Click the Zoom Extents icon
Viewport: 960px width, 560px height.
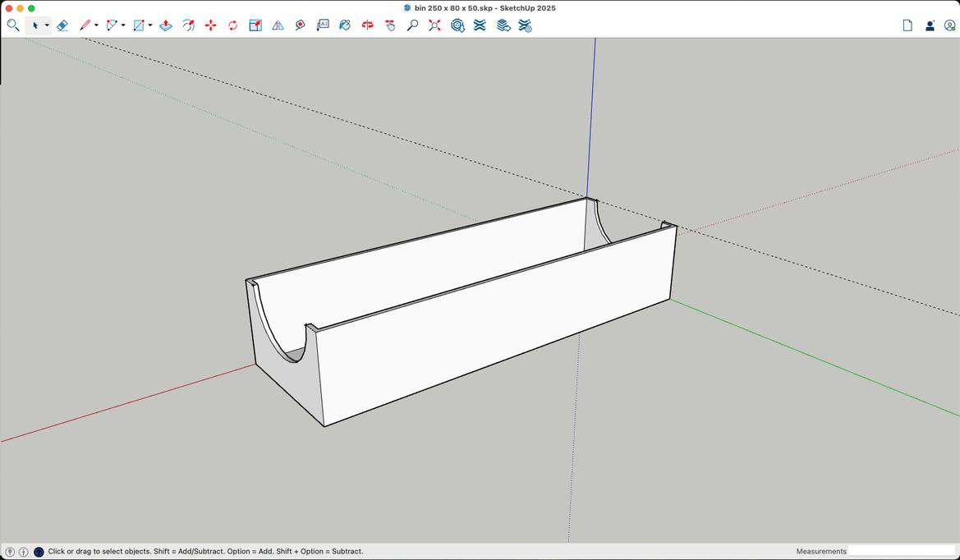(x=434, y=25)
